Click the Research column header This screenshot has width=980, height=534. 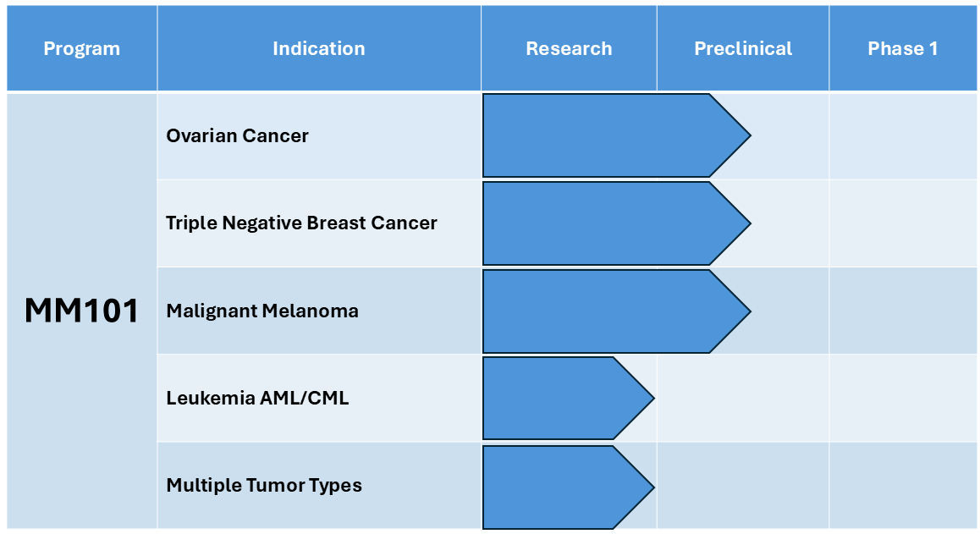pyautogui.click(x=569, y=48)
